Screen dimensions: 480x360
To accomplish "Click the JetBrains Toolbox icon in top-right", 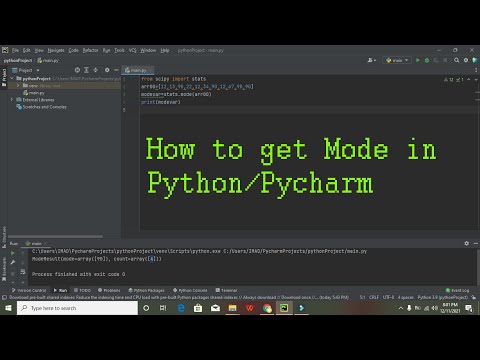I will 475,60.
